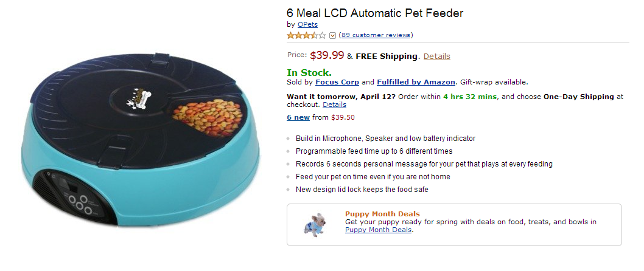Screen dimensions: 644x271
Task: Click the star rating icon
Action: [x=307, y=35]
